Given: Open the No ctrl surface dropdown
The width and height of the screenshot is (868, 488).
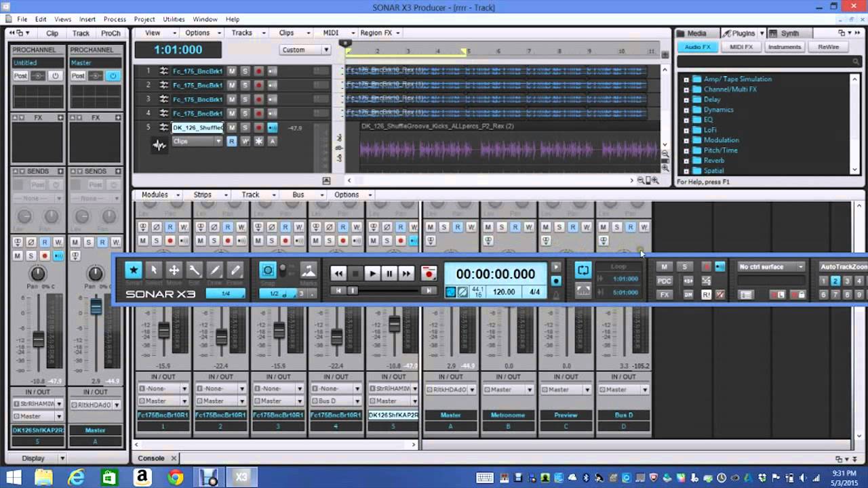Looking at the screenshot, I should tap(772, 266).
